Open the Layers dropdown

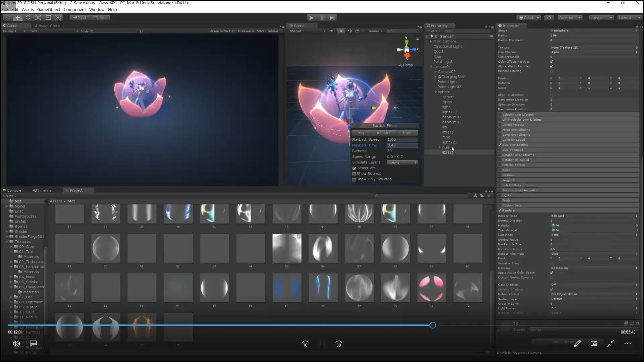(601, 18)
